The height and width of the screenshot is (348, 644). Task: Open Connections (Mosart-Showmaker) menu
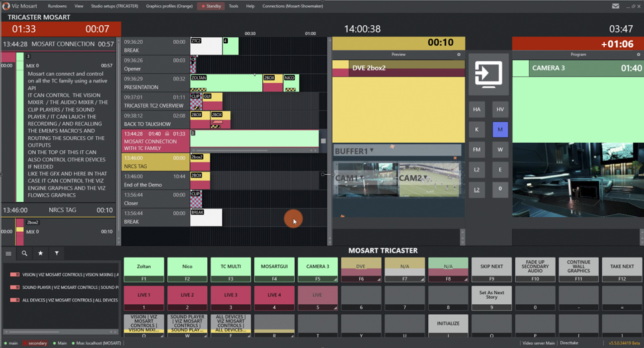click(292, 6)
